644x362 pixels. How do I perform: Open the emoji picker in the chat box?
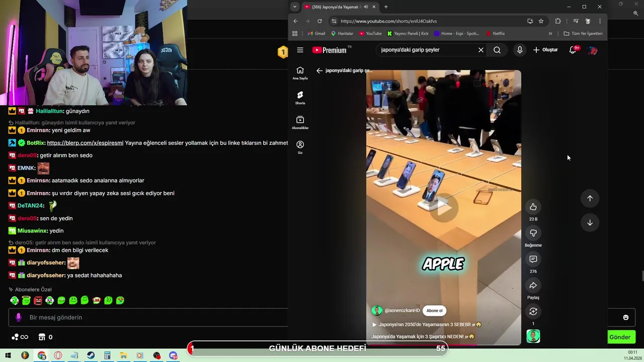[x=626, y=317]
